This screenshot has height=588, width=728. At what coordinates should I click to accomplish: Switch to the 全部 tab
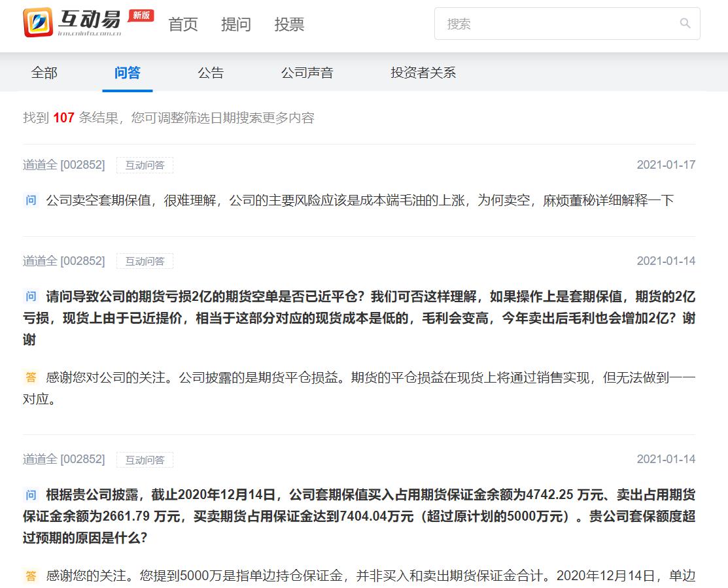(44, 73)
